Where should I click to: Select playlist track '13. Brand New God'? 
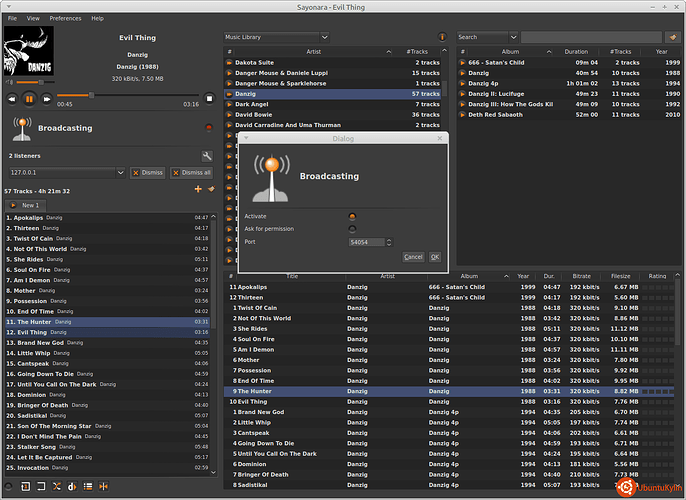click(108, 343)
